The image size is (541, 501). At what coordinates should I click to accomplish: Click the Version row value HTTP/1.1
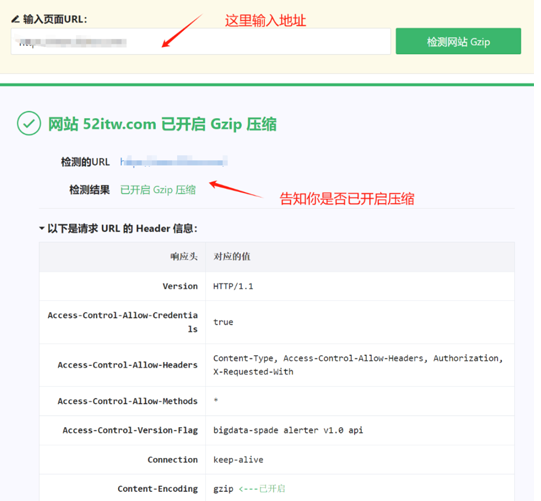coord(233,286)
